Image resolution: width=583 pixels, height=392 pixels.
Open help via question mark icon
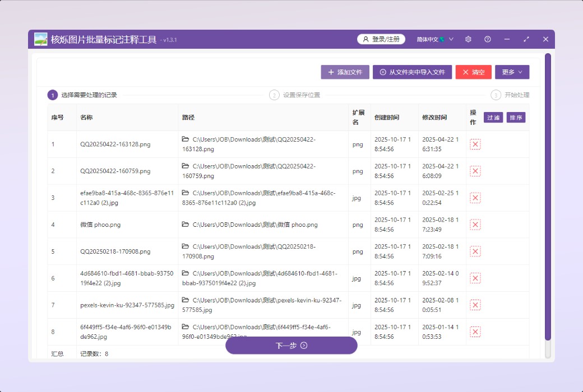488,39
